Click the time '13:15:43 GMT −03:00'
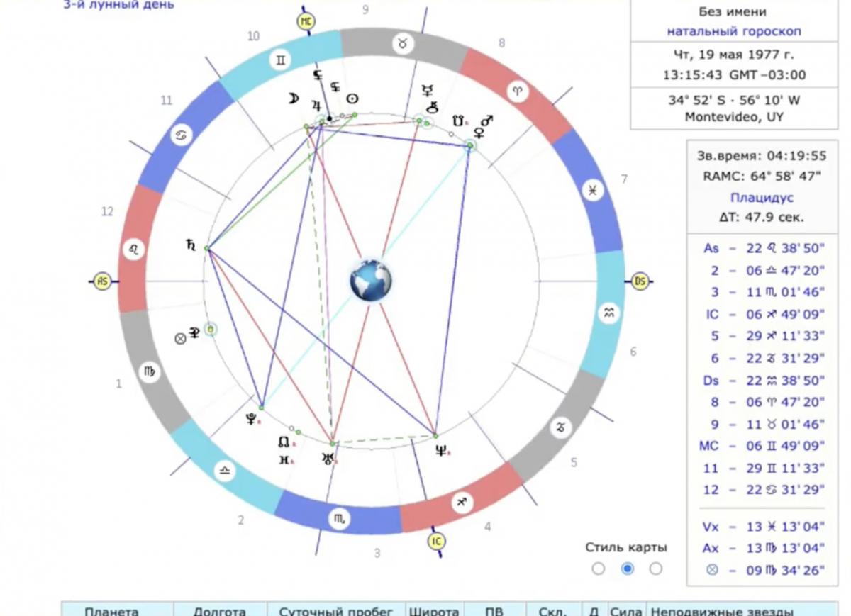The image size is (851, 616). 733,75
